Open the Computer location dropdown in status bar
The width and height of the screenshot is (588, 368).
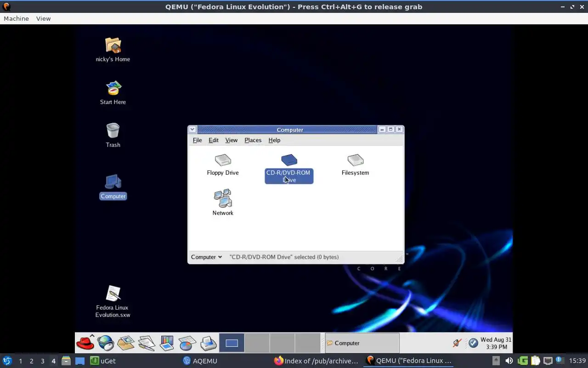pos(206,257)
